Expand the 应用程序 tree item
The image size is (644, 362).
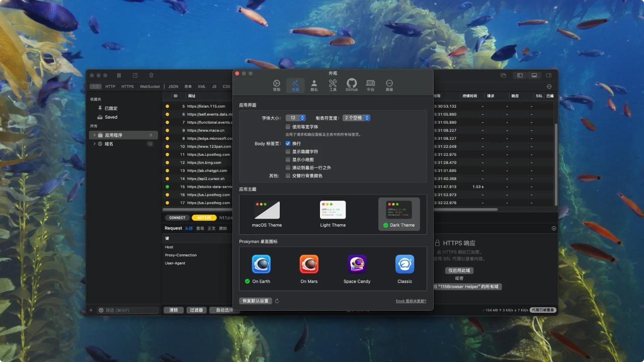pyautogui.click(x=95, y=135)
